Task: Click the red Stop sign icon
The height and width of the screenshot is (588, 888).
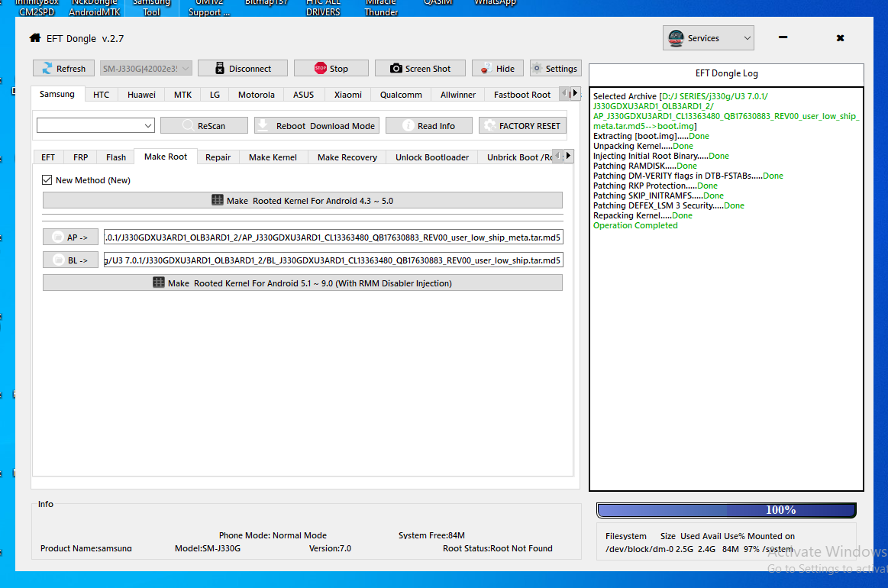Action: [321, 68]
